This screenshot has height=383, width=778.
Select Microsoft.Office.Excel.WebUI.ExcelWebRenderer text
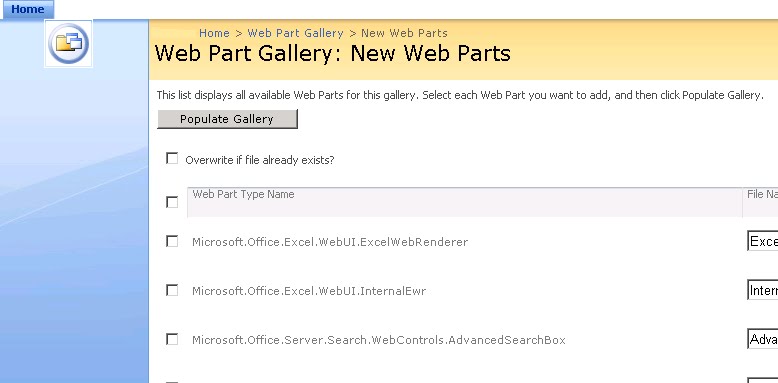[330, 242]
